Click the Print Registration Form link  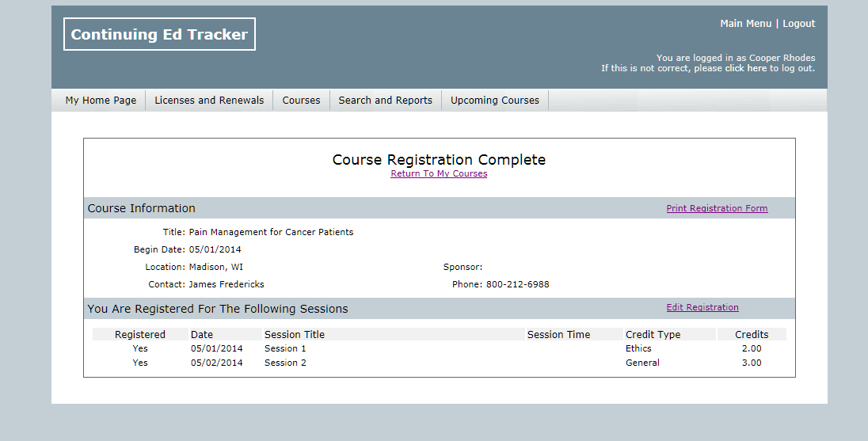717,209
